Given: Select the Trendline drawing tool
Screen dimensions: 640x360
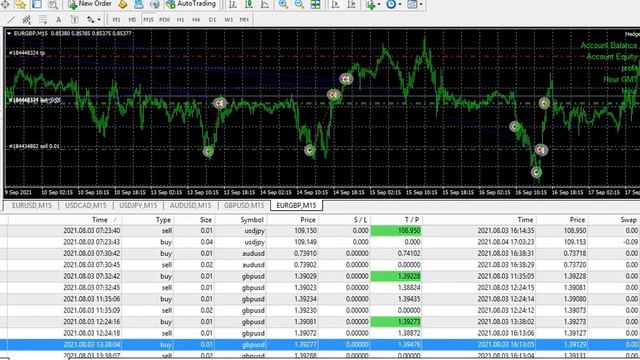Looking at the screenshot, I should tap(11, 19).
